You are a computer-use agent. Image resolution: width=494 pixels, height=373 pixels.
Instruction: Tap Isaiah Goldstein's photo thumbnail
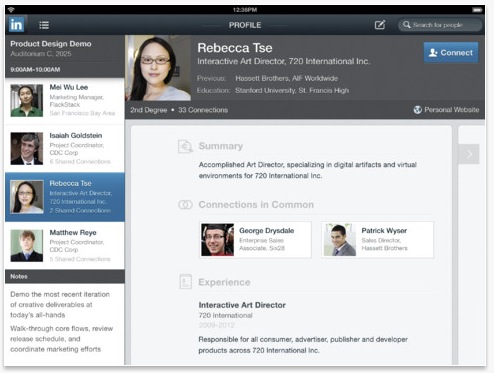click(x=27, y=148)
